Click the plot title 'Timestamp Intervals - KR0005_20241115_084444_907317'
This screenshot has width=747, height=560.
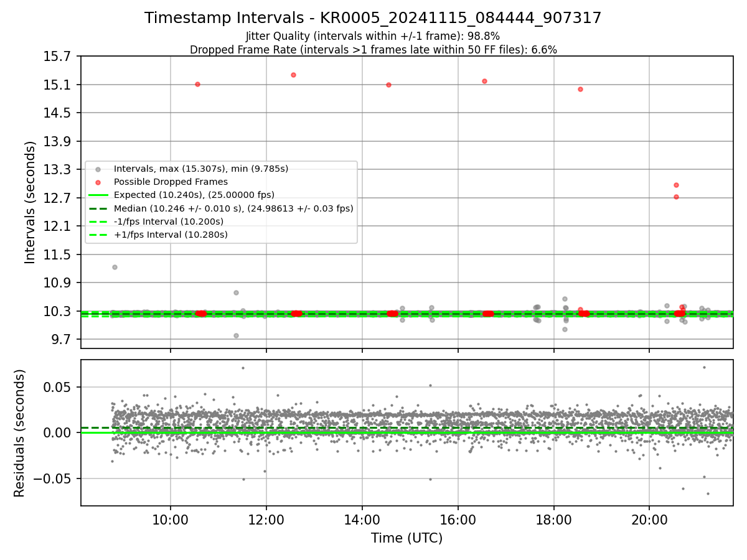pyautogui.click(x=373, y=18)
